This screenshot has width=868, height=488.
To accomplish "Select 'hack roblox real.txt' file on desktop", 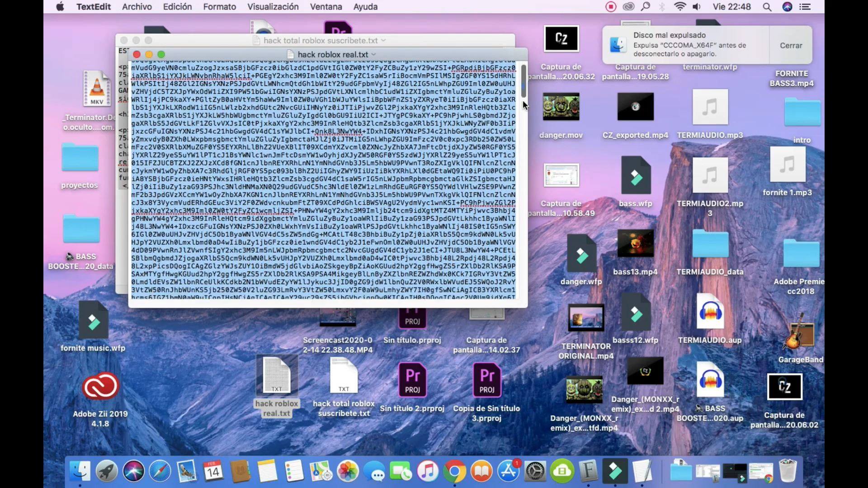I will [x=277, y=375].
